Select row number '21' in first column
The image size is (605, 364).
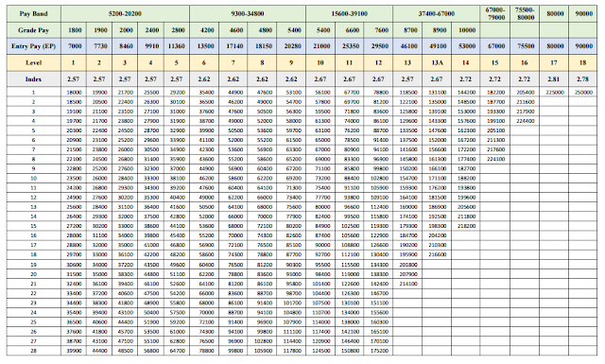34,284
